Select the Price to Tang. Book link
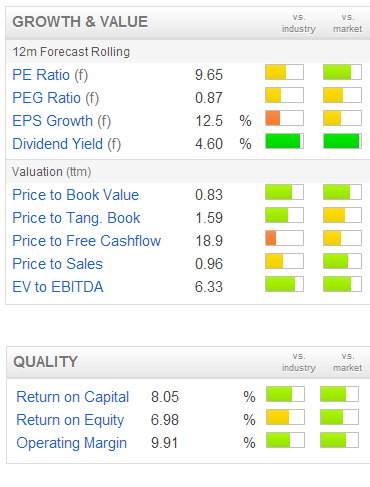 pos(76,218)
